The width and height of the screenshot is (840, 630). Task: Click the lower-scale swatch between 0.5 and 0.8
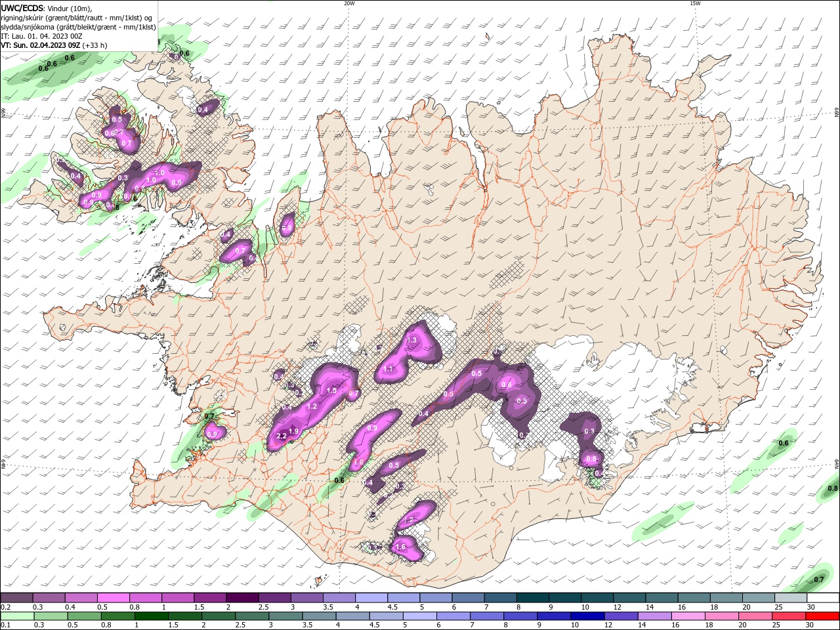point(84,616)
